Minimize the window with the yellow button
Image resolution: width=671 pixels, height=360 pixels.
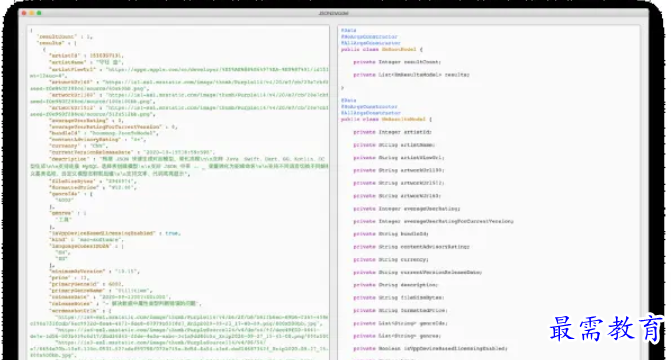32,13
